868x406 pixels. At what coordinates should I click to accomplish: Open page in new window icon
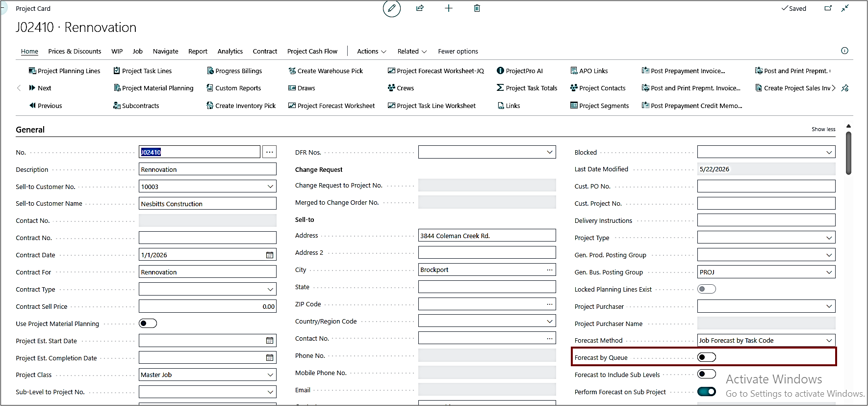click(x=828, y=8)
